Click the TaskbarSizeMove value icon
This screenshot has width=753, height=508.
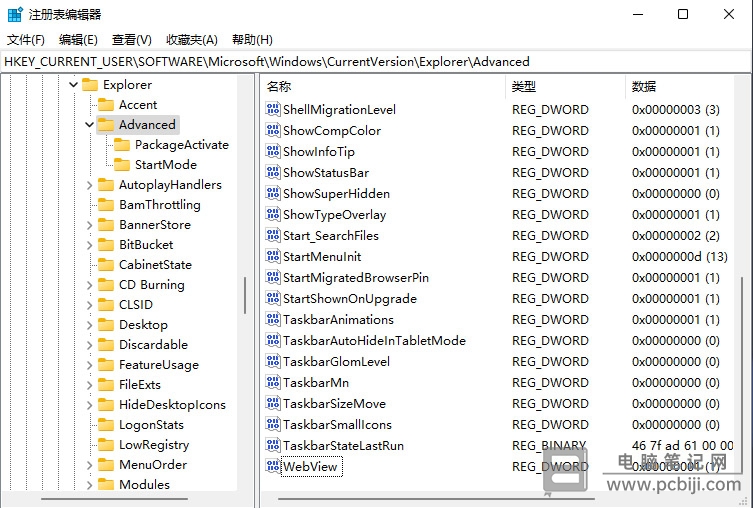(x=273, y=403)
